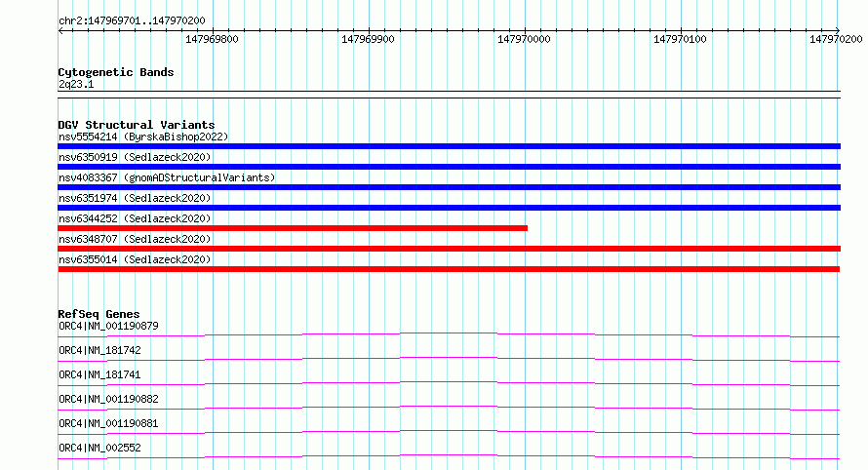Click the short red bar under nsv6344252

point(293,228)
